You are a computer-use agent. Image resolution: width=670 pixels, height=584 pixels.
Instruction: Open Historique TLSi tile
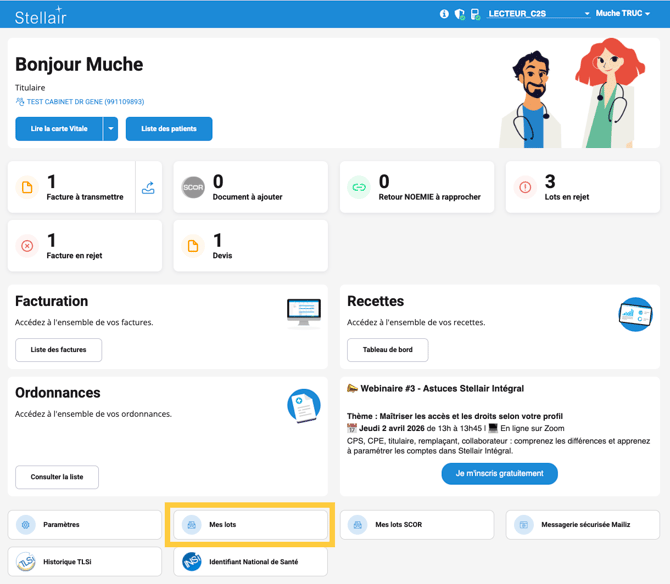(85, 562)
